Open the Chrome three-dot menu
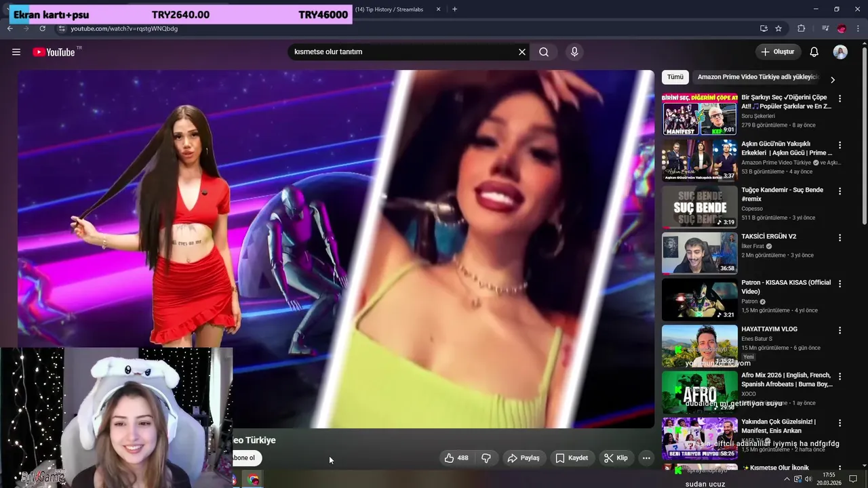This screenshot has height=488, width=868. point(859,28)
